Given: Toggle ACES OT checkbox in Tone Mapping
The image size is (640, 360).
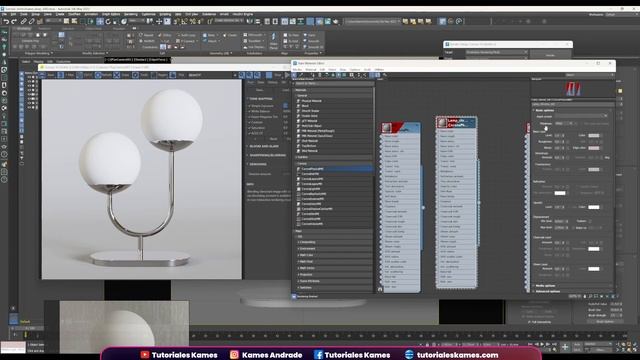Looking at the screenshot, I should tap(250, 133).
